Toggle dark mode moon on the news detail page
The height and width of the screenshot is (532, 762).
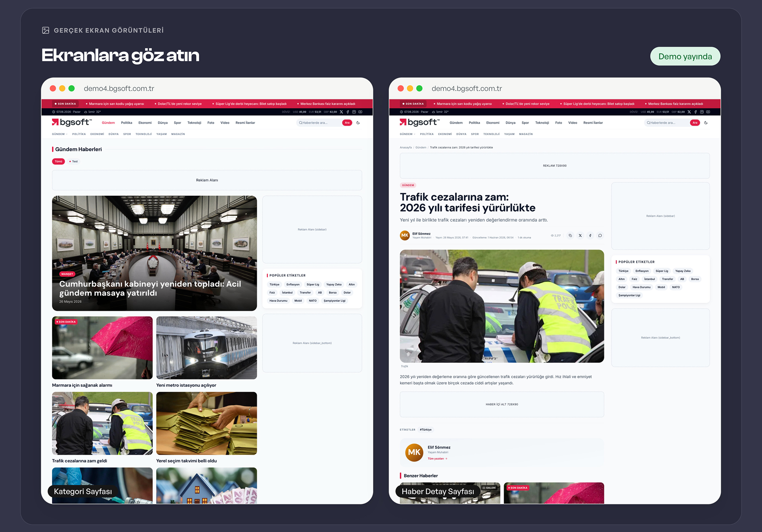point(706,123)
